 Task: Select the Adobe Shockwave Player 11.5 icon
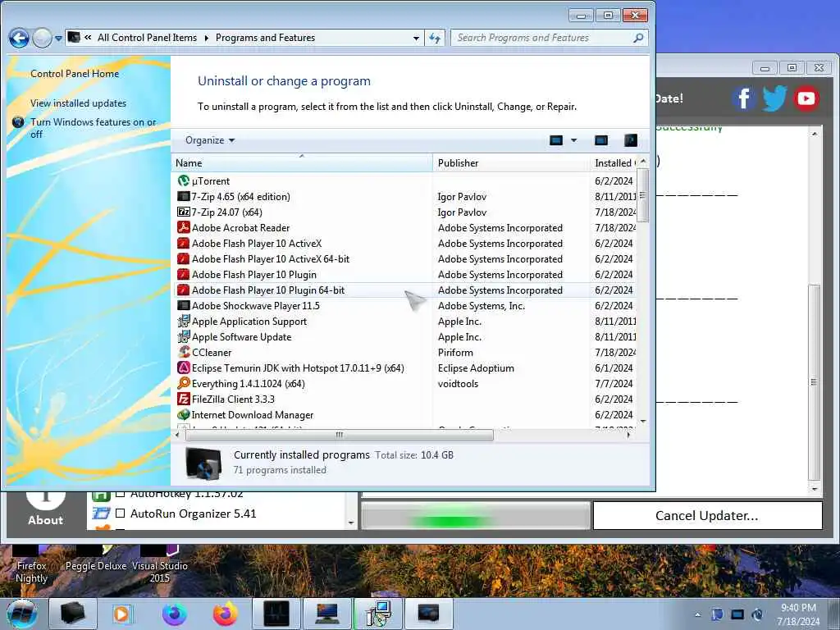[183, 306]
